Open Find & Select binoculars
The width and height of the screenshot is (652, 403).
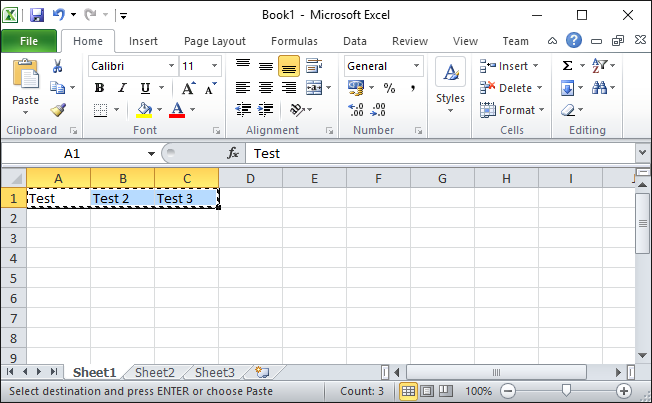click(599, 88)
